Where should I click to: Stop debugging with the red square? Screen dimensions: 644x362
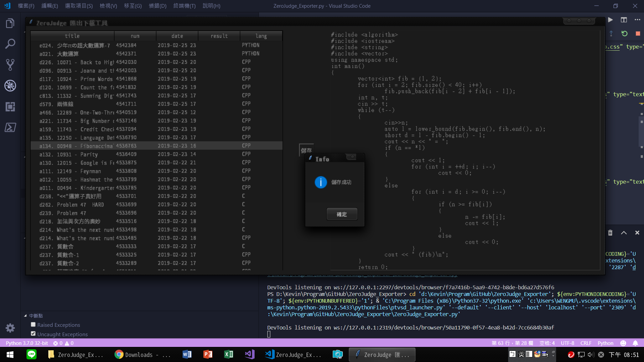point(638,34)
